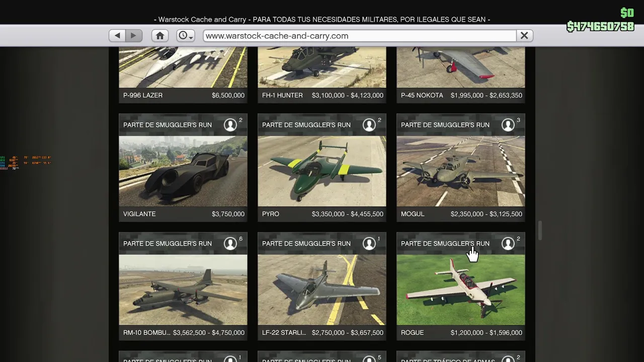Open the FH-1 Hunter helicopter thumbnail
The width and height of the screenshot is (644, 362).
(322, 67)
